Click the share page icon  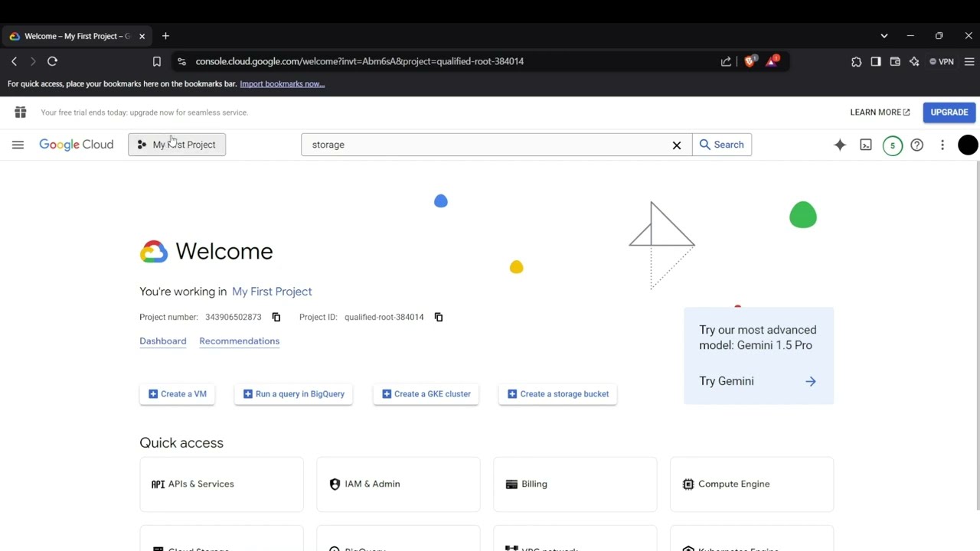click(726, 61)
